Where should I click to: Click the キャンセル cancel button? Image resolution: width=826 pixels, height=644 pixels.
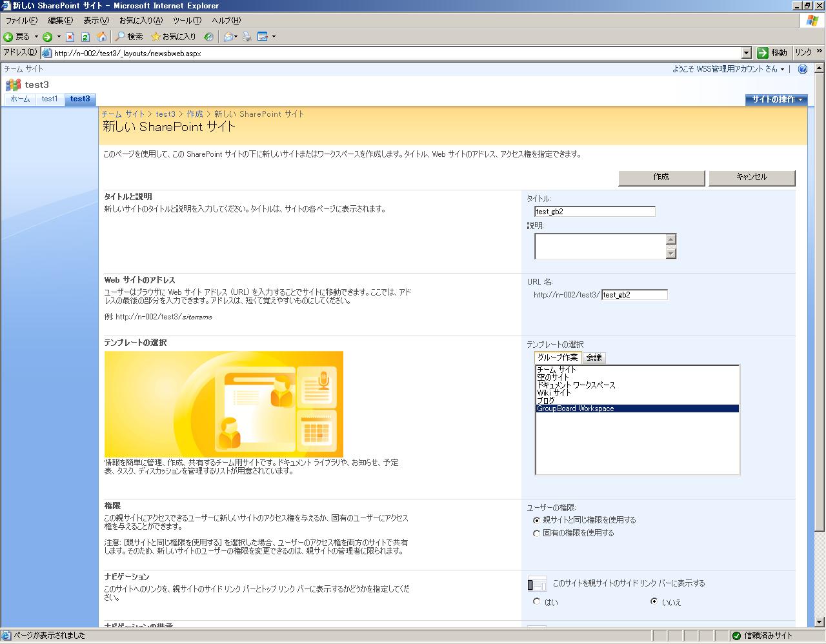coord(752,177)
